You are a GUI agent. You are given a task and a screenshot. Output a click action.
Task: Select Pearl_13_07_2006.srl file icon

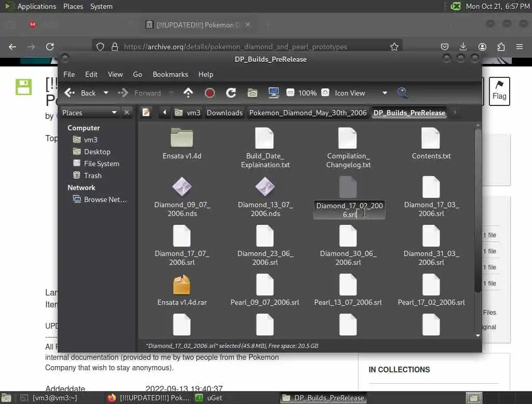pyautogui.click(x=348, y=284)
